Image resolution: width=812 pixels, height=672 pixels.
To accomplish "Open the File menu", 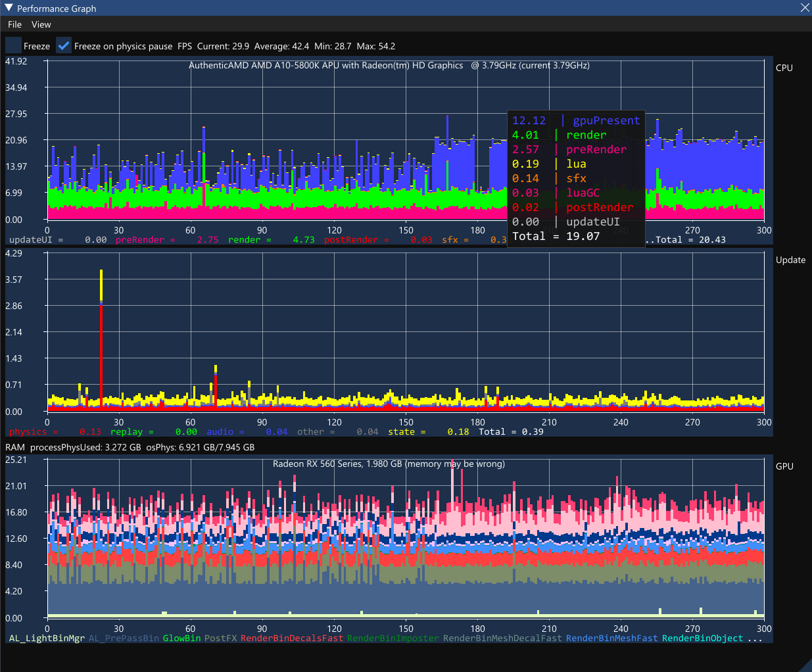I will pyautogui.click(x=14, y=24).
